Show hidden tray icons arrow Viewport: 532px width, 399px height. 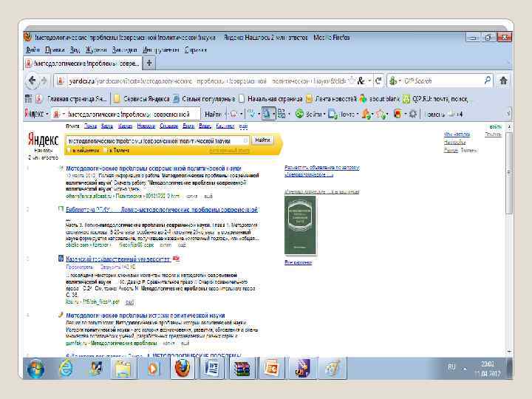tap(465, 369)
